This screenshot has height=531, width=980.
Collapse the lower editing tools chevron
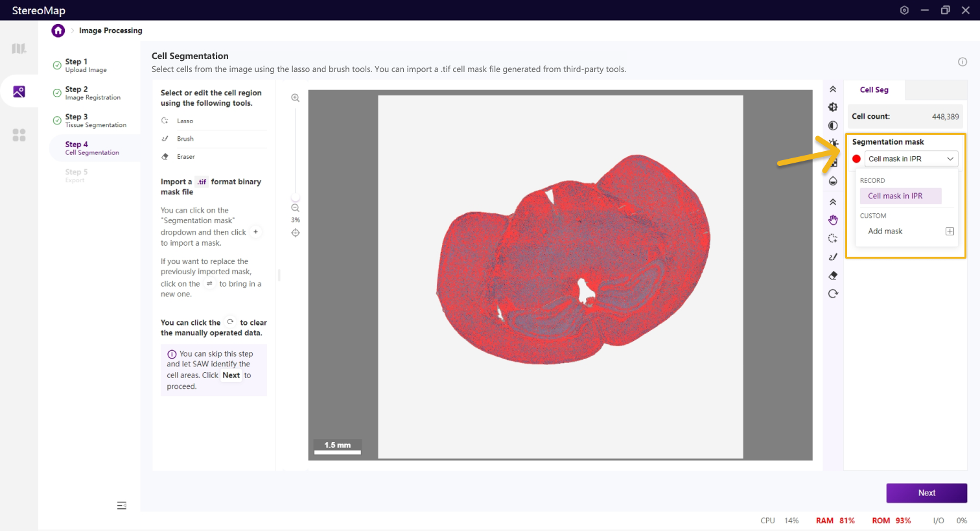833,202
